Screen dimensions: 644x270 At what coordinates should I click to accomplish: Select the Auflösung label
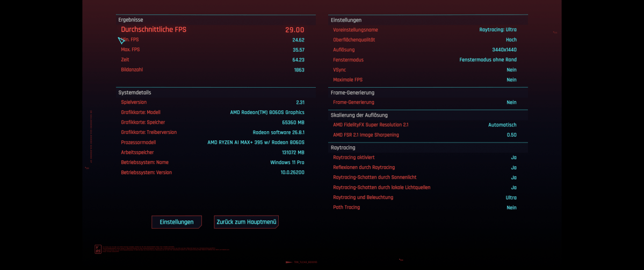(344, 50)
